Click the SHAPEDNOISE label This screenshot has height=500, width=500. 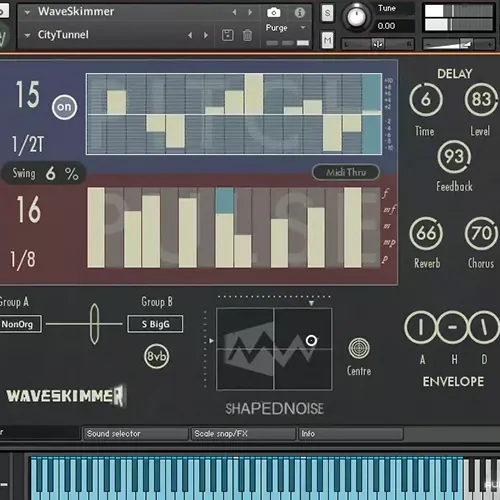coord(274,409)
